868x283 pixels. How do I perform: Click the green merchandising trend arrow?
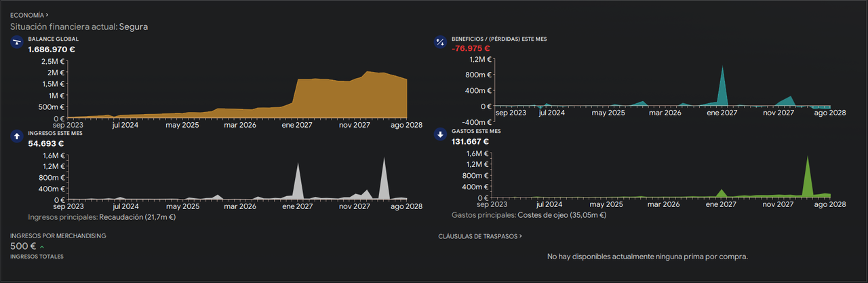tap(42, 247)
